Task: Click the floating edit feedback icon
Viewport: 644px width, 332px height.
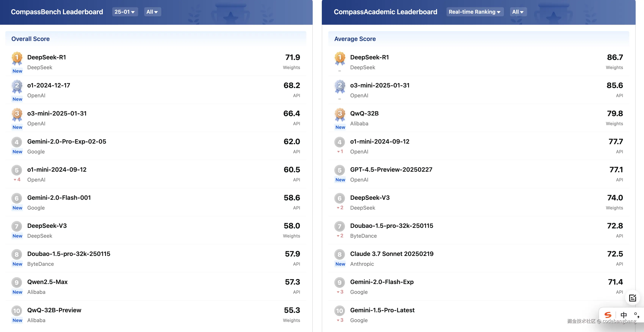Action: click(x=632, y=298)
